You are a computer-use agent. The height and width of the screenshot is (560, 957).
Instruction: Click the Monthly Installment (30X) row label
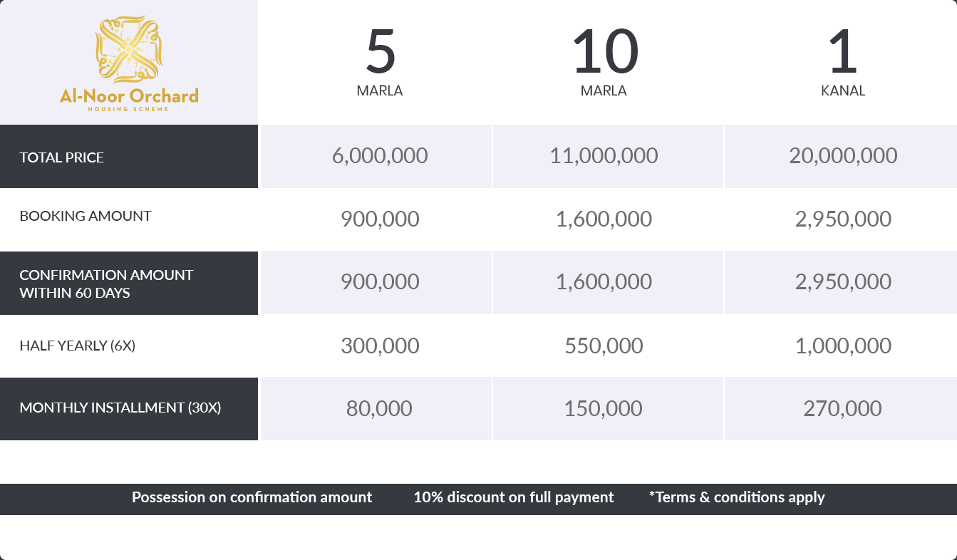click(120, 408)
